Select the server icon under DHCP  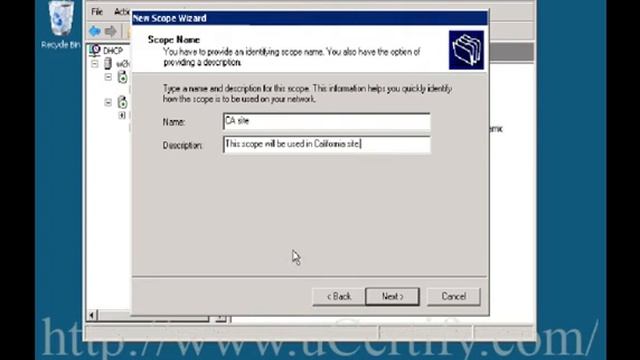[108, 63]
